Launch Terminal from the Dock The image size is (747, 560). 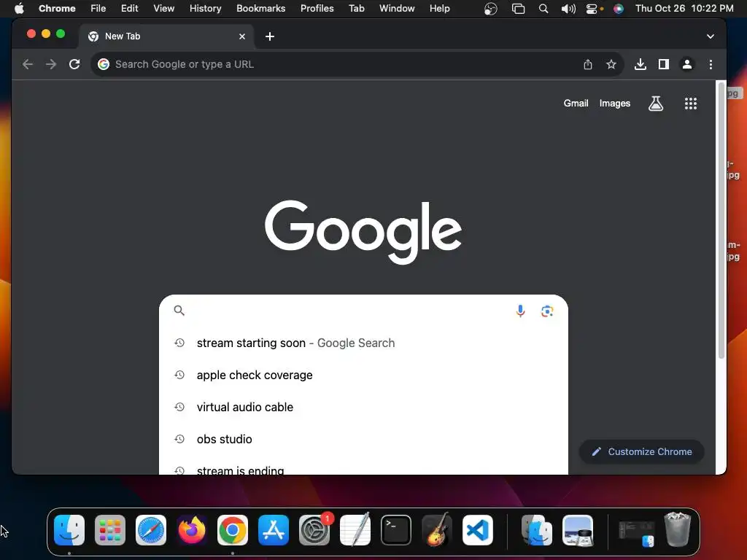click(x=396, y=530)
